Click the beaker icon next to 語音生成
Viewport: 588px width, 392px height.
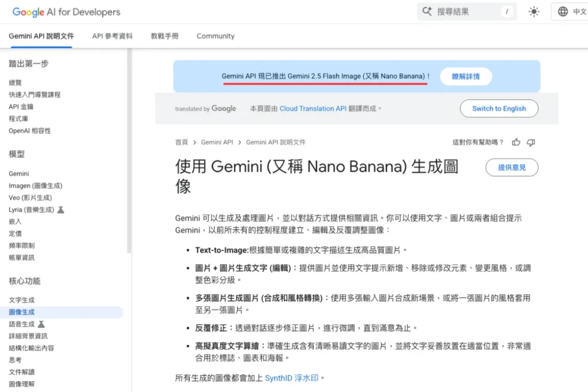click(41, 324)
